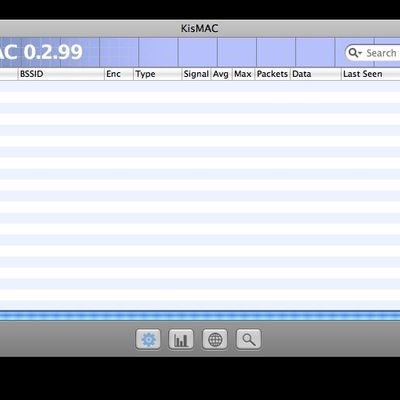Open the map globe view
The width and height of the screenshot is (400, 400).
215,339
